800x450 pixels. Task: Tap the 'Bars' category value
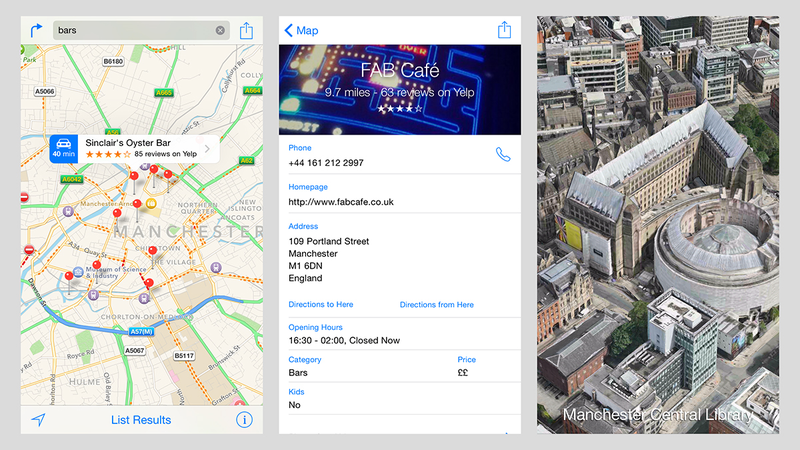coord(298,373)
